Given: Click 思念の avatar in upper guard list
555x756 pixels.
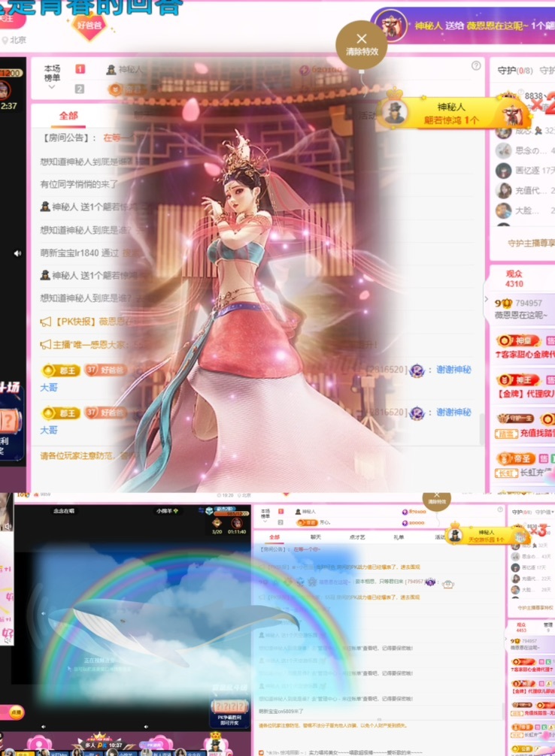Looking at the screenshot, I should (x=503, y=151).
